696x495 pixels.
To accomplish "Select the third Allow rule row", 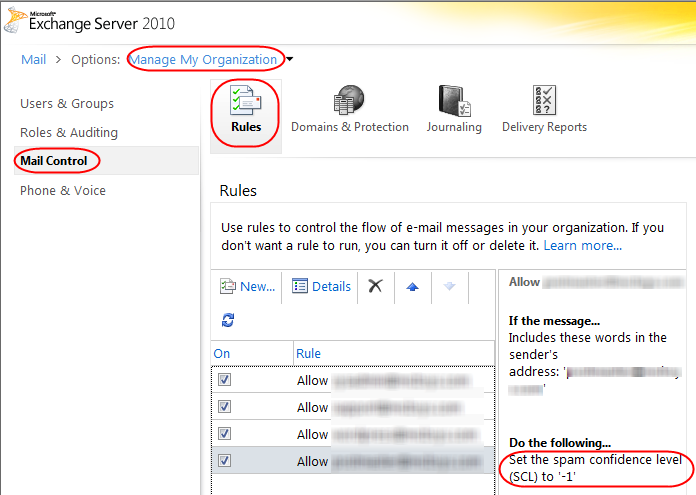I will coord(353,434).
